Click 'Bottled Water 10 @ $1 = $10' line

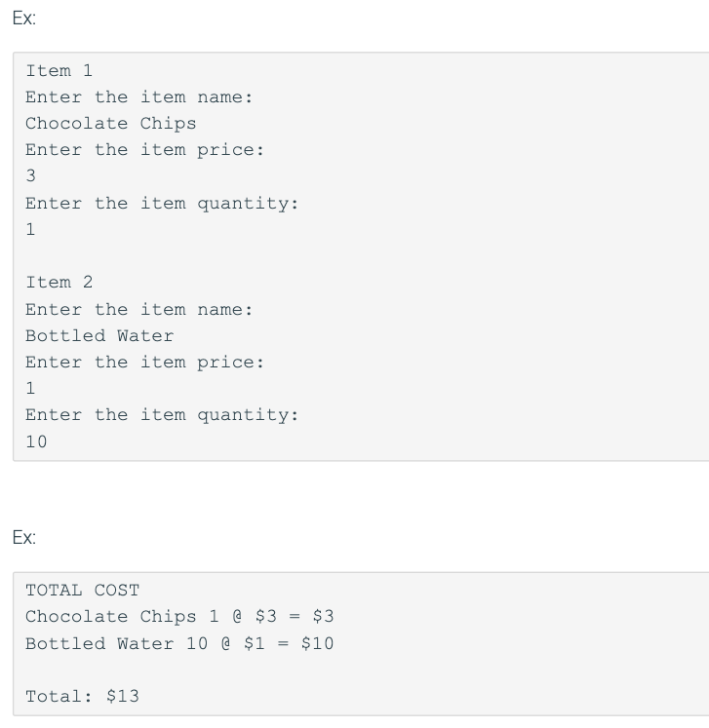pyautogui.click(x=179, y=643)
